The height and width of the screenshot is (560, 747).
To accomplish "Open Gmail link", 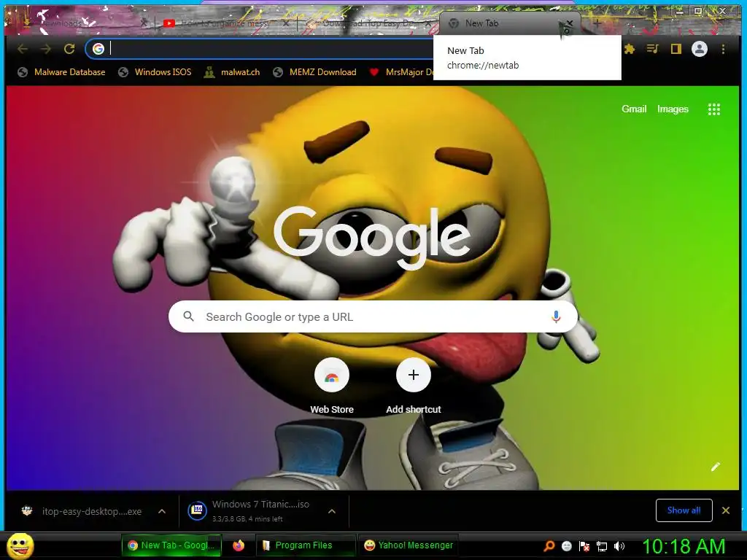I will [634, 109].
